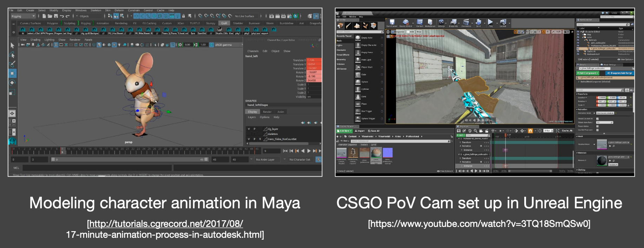Click the Ears shelf script icon
Viewport: 644px width, 248px height.
tap(193, 30)
